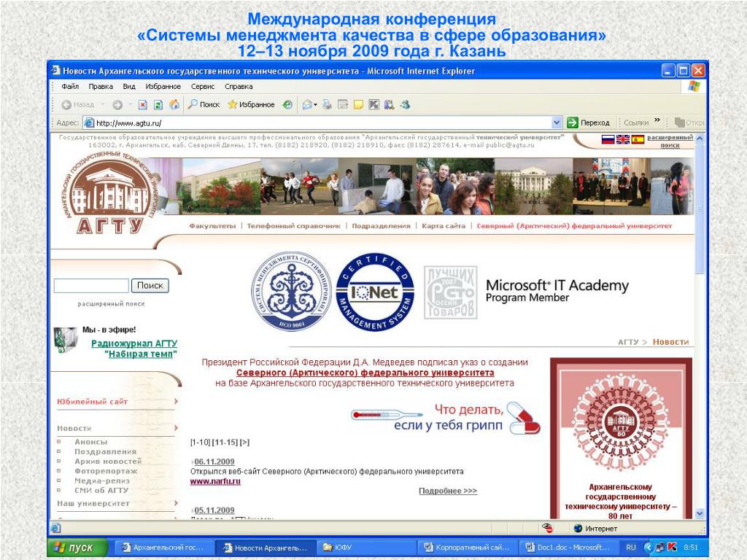This screenshot has height=560, width=747.
Task: Open расширенный поиск link at top right
Action: pos(670,141)
